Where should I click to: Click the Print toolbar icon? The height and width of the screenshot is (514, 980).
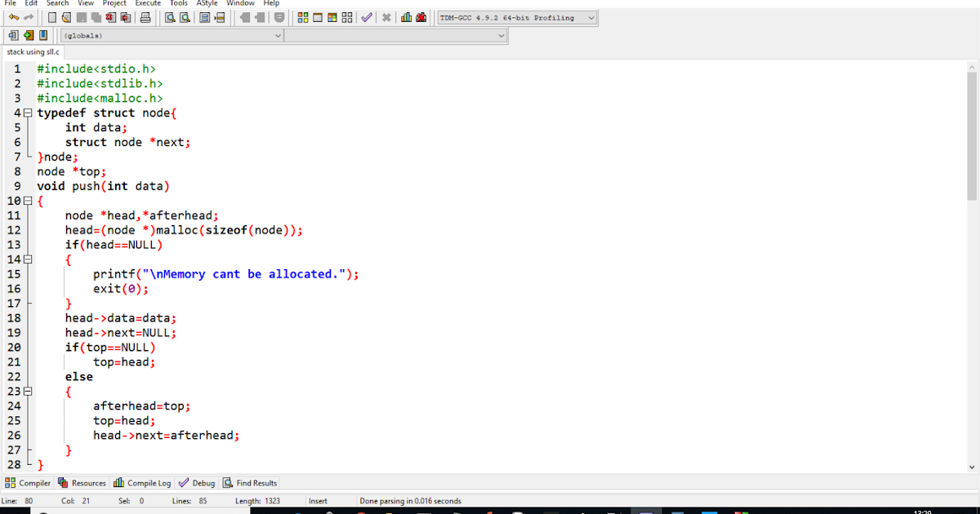point(145,17)
